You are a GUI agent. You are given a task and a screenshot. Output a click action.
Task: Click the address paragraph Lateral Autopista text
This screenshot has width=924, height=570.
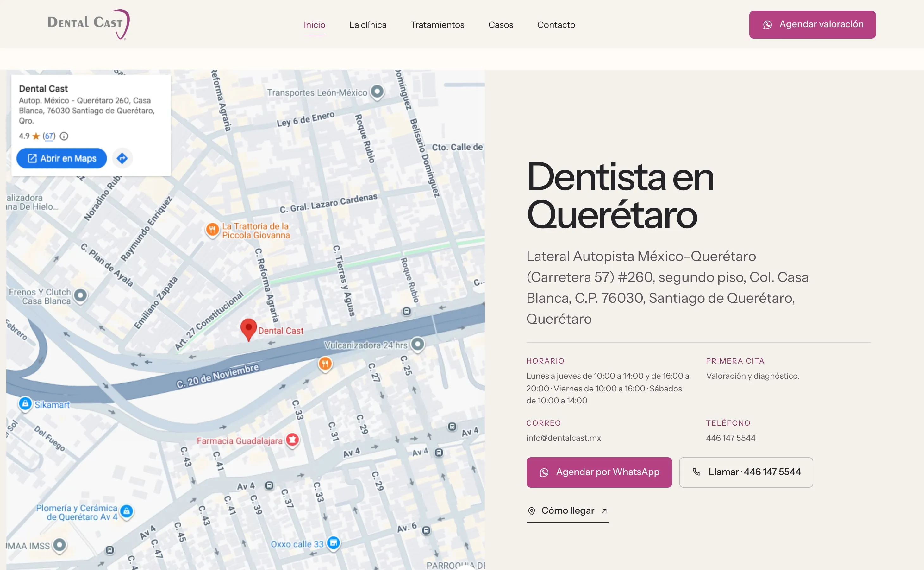(x=667, y=287)
